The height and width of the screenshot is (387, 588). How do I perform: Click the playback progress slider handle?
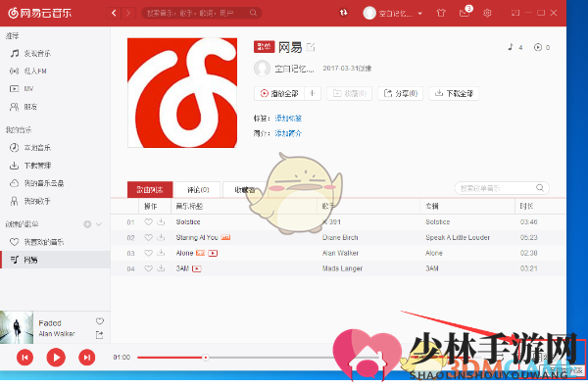206,358
